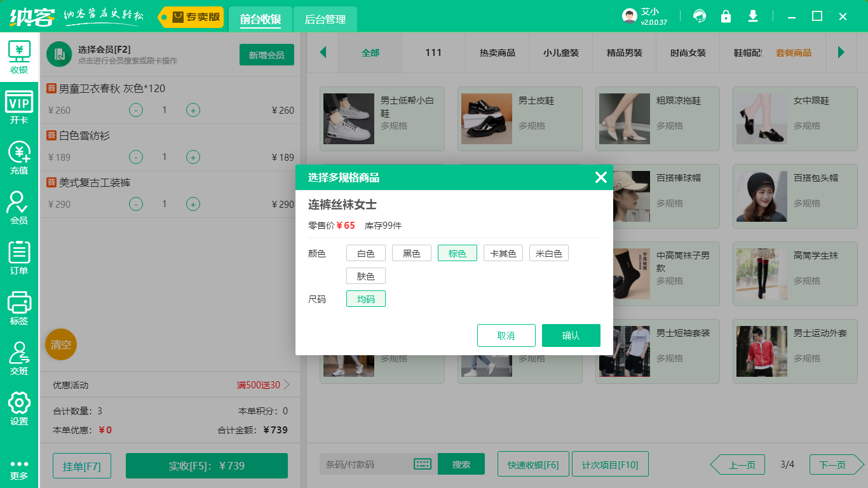This screenshot has width=868, height=488.
Task: Select the 精品男装 category tab
Action: (625, 53)
